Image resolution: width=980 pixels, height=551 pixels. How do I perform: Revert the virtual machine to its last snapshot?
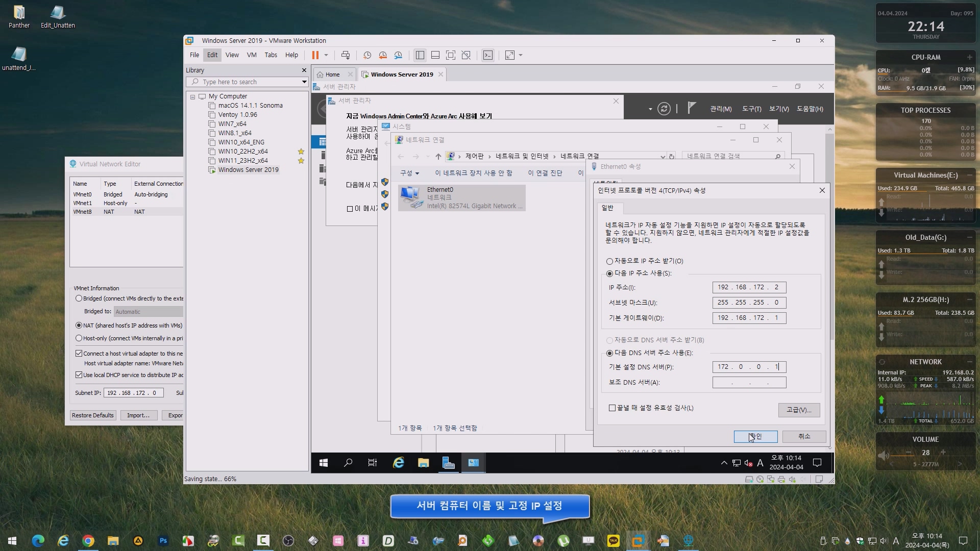383,55
